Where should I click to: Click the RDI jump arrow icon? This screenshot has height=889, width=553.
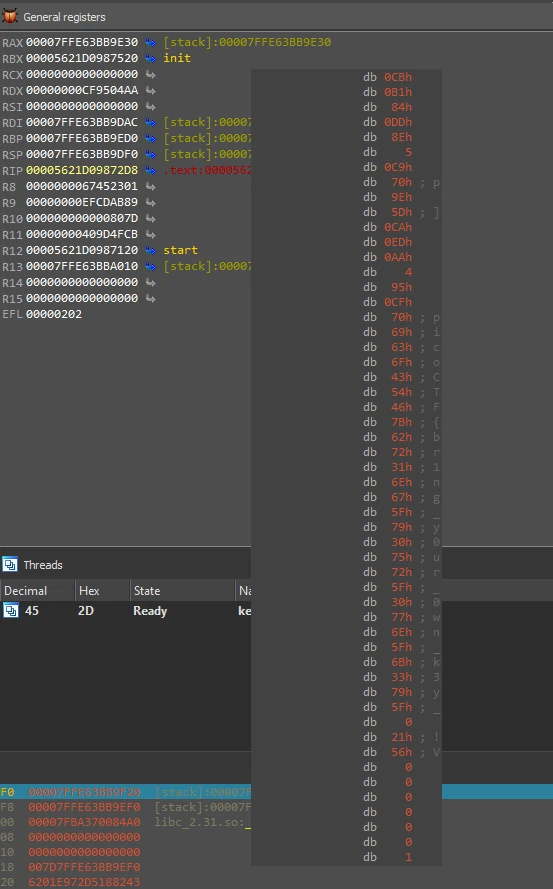coord(150,122)
